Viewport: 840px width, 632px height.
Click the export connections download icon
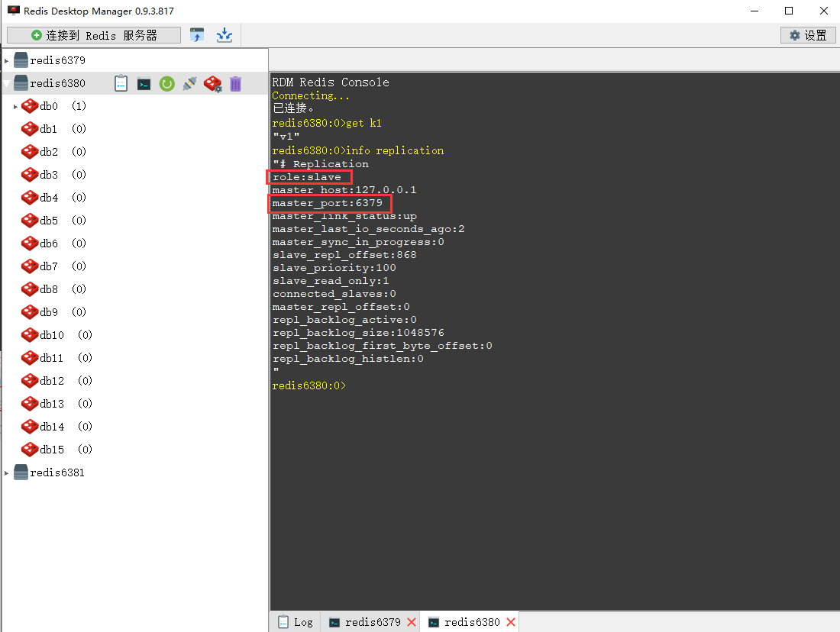pos(225,35)
